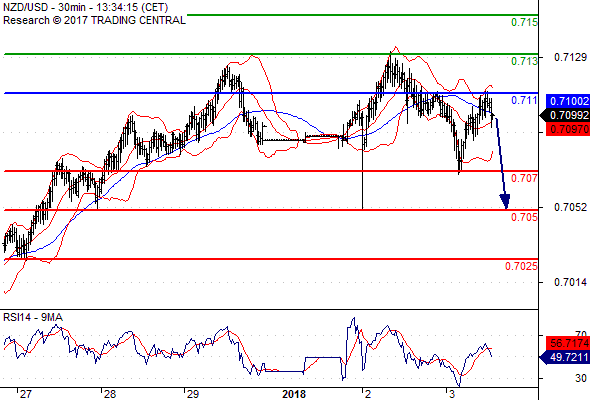Click the red 0.7025 support label
The image size is (590, 400).
point(521,266)
